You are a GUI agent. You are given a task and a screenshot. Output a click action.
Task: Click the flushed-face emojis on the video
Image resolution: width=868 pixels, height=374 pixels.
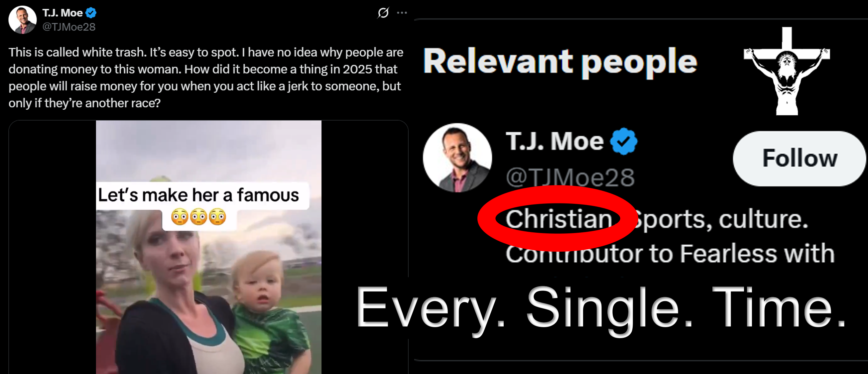(198, 217)
